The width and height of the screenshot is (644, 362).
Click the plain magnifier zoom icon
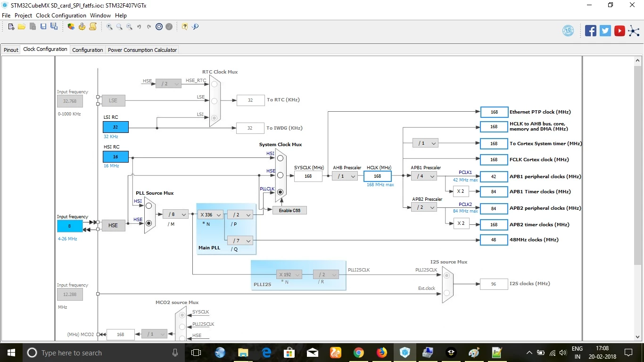click(119, 27)
